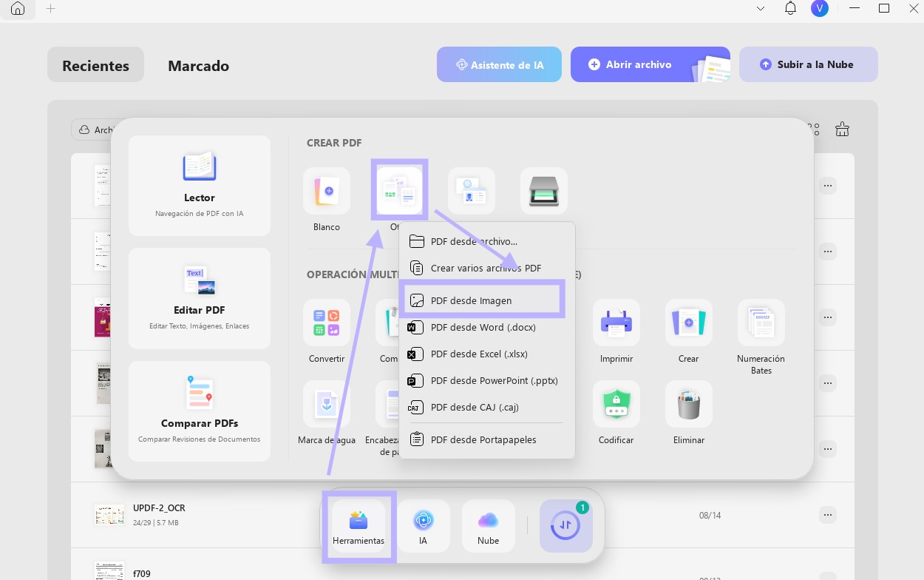
Task: Open the Crear batch create tool
Action: pyautogui.click(x=689, y=323)
